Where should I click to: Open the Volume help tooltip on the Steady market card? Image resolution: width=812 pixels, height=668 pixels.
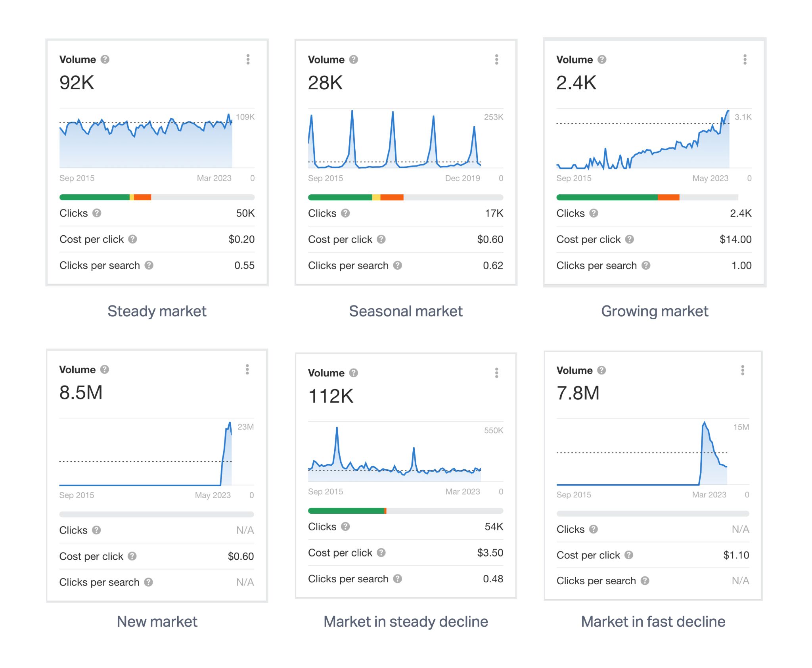click(105, 60)
